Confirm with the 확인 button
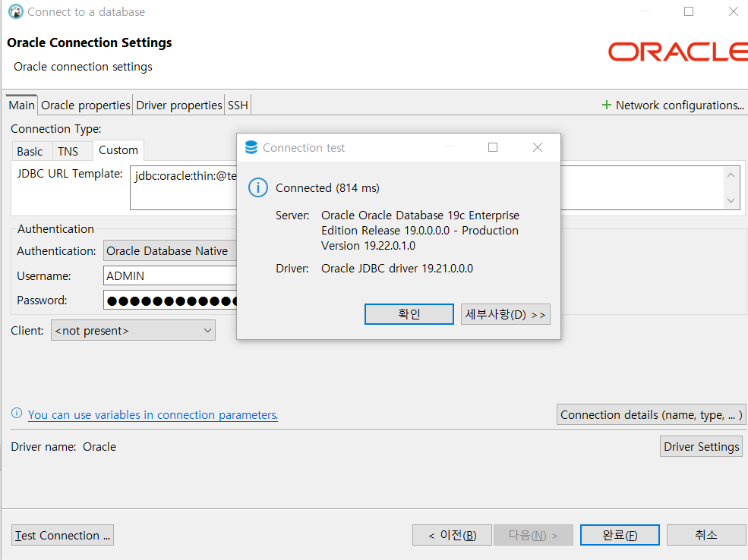 tap(409, 314)
